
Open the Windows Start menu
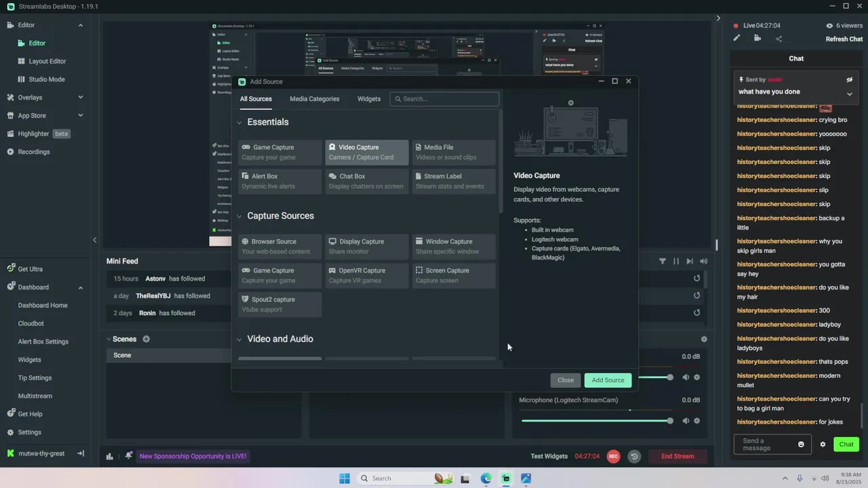point(344,479)
